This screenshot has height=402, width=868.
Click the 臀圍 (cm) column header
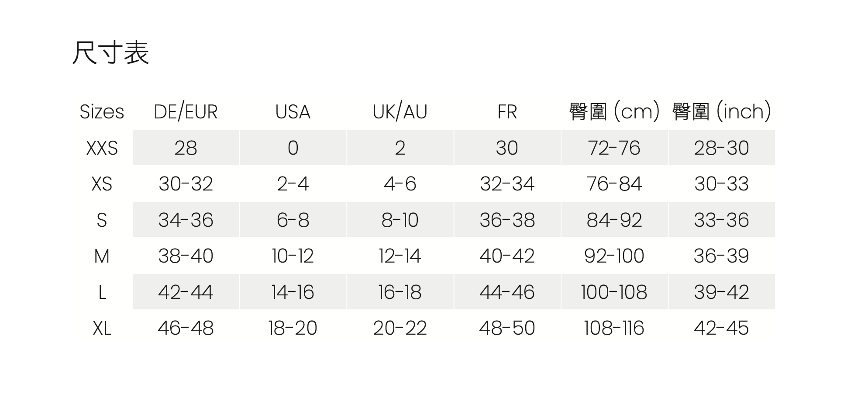[614, 112]
